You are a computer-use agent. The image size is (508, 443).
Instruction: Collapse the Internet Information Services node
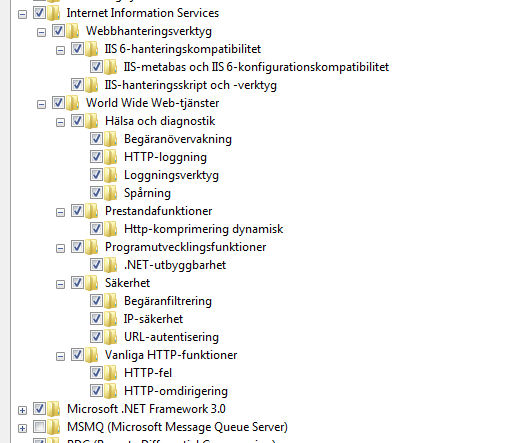(x=22, y=14)
